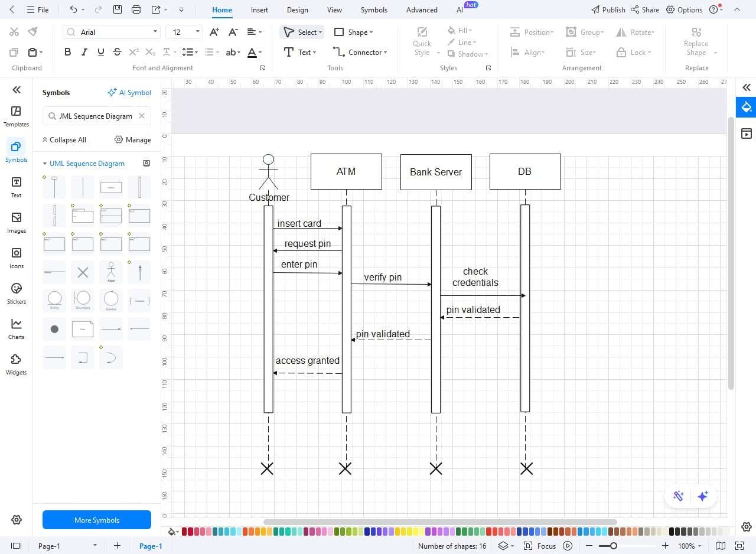The image size is (756, 554).
Task: Open the Icons sidebar panel
Action: (x=17, y=258)
